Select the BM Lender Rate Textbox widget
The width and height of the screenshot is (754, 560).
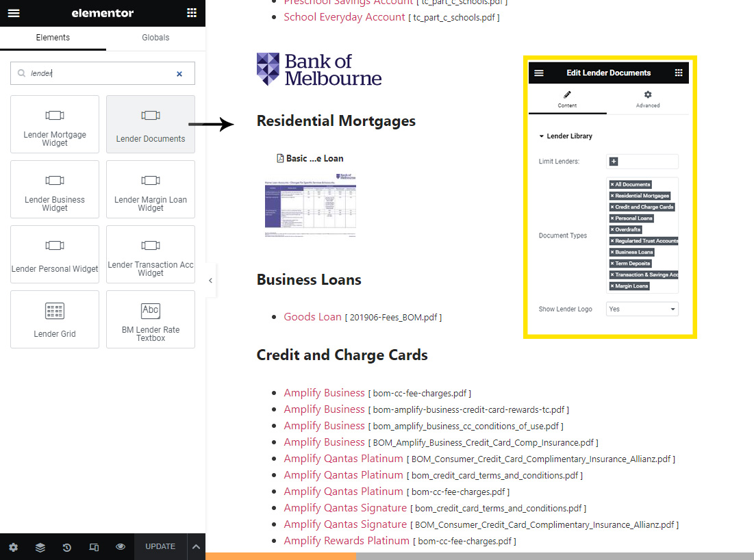[x=151, y=319]
